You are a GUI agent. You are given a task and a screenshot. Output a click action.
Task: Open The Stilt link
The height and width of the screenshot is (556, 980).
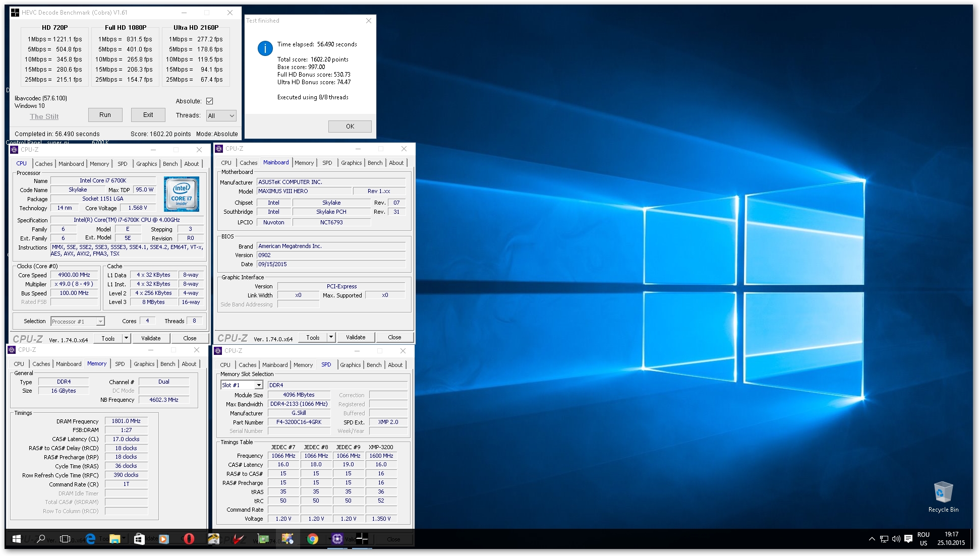pyautogui.click(x=44, y=116)
